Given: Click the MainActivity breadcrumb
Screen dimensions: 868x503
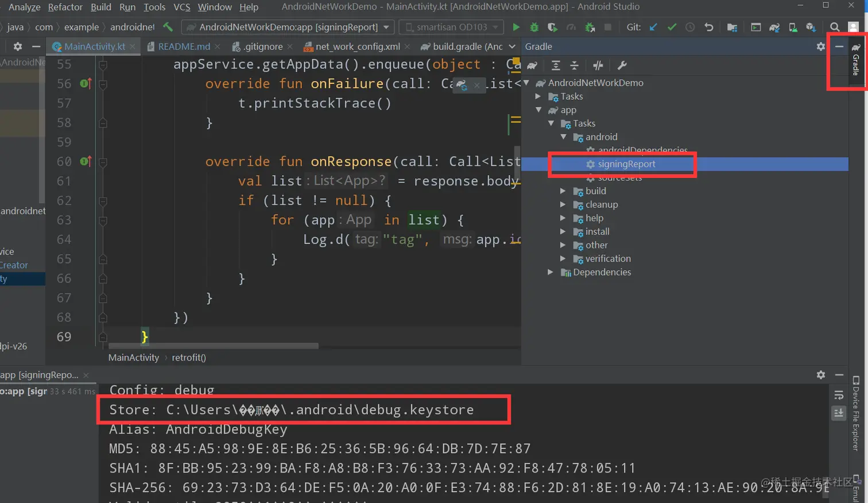Looking at the screenshot, I should [x=134, y=357].
